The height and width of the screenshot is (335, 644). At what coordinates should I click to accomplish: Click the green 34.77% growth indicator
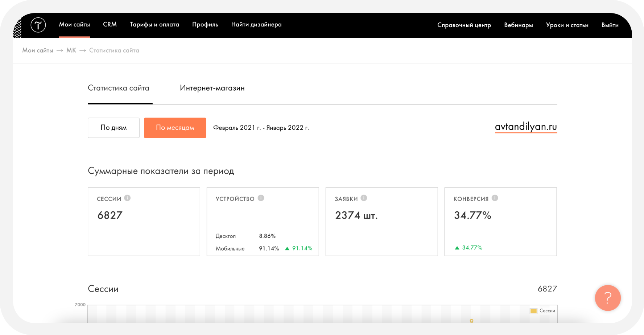pos(468,248)
